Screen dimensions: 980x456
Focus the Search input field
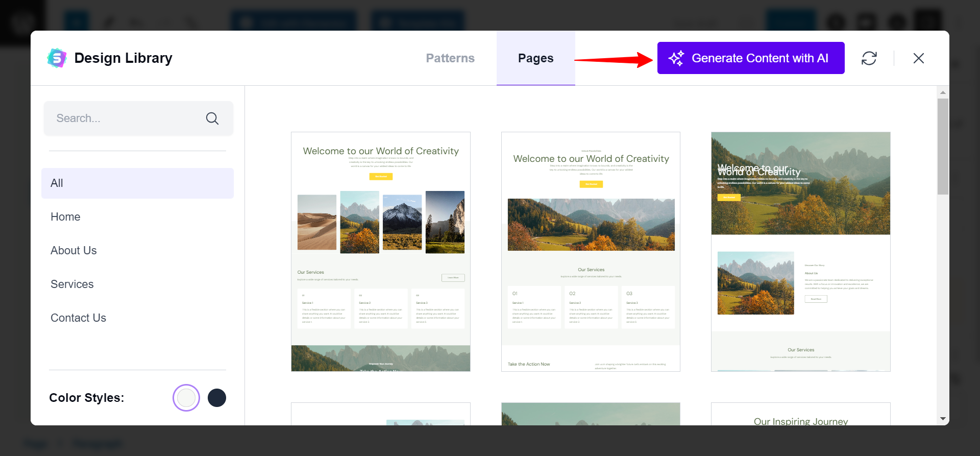[138, 118]
